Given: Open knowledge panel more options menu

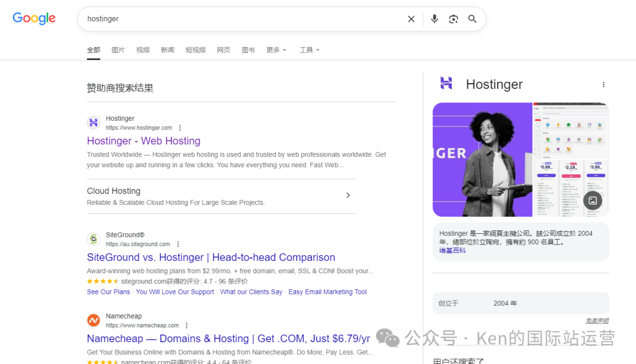Looking at the screenshot, I should point(604,84).
